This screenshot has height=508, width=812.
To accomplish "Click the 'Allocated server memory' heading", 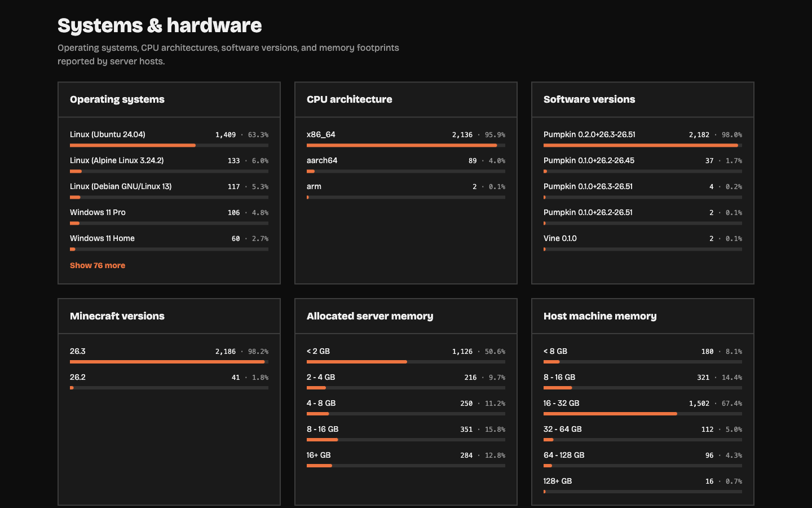I will click(x=370, y=316).
